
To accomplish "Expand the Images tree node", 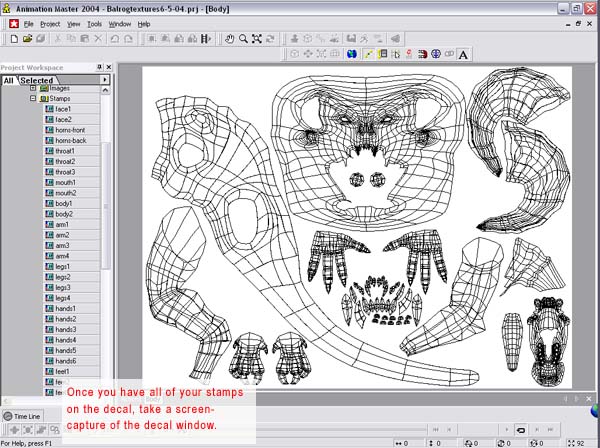I will point(33,88).
